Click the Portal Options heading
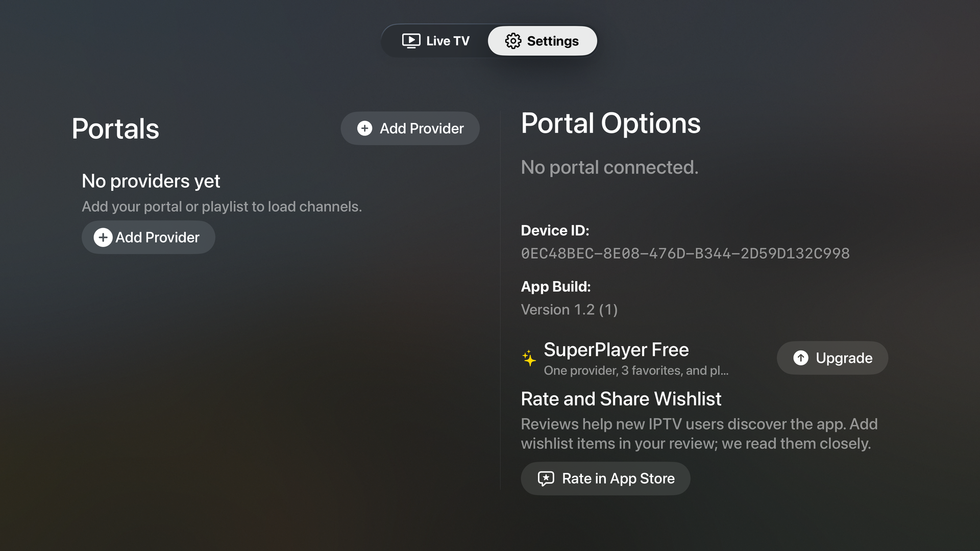980x551 pixels. (611, 123)
